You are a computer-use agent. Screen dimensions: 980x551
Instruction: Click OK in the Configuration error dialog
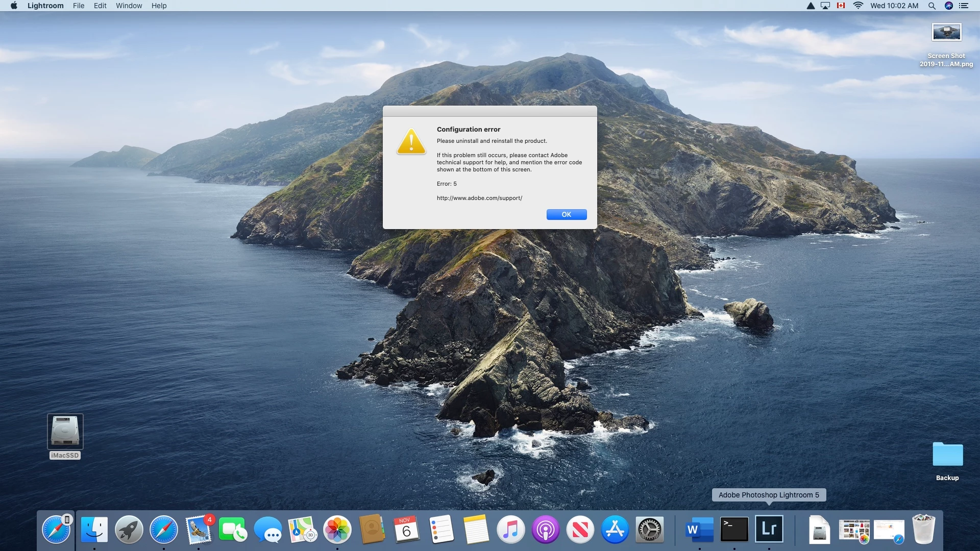pyautogui.click(x=566, y=214)
